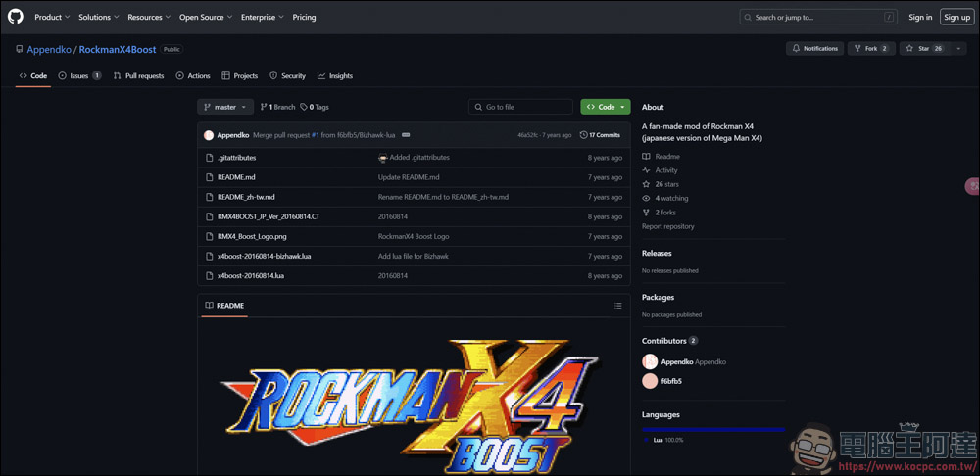Open the Activity link in About
Image resolution: width=980 pixels, height=476 pixels.
tap(660, 170)
